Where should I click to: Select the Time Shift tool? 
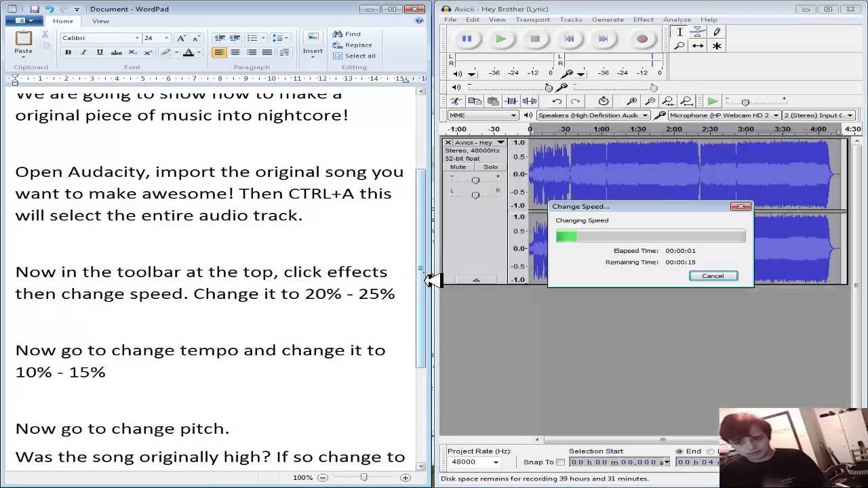click(698, 46)
